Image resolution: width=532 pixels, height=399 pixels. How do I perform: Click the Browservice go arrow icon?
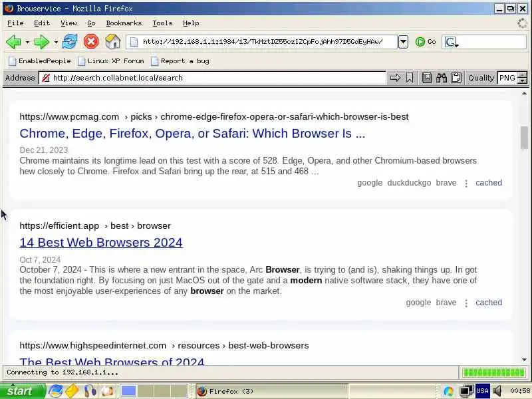coord(395,78)
